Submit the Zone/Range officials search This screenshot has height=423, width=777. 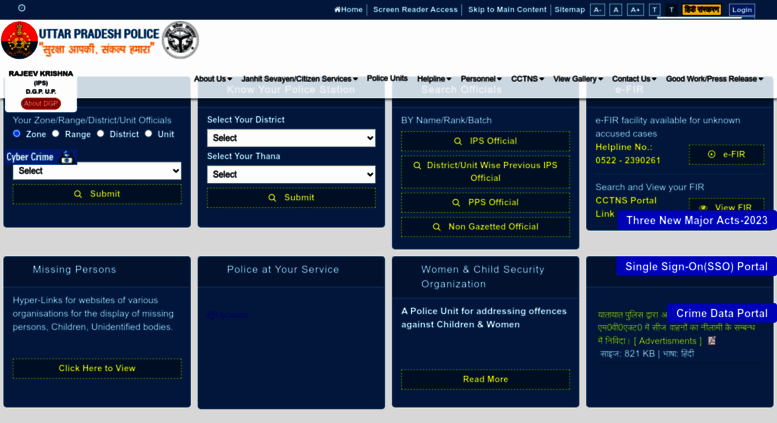(97, 194)
